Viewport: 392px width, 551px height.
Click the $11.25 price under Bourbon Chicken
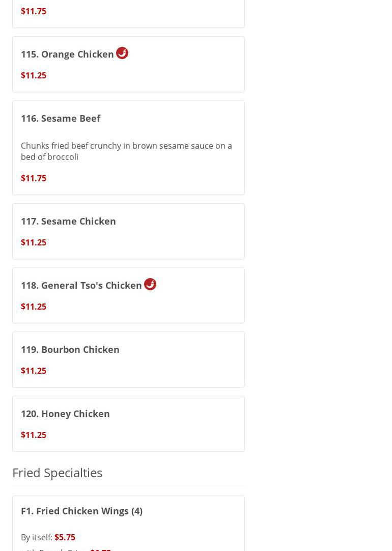pos(34,371)
